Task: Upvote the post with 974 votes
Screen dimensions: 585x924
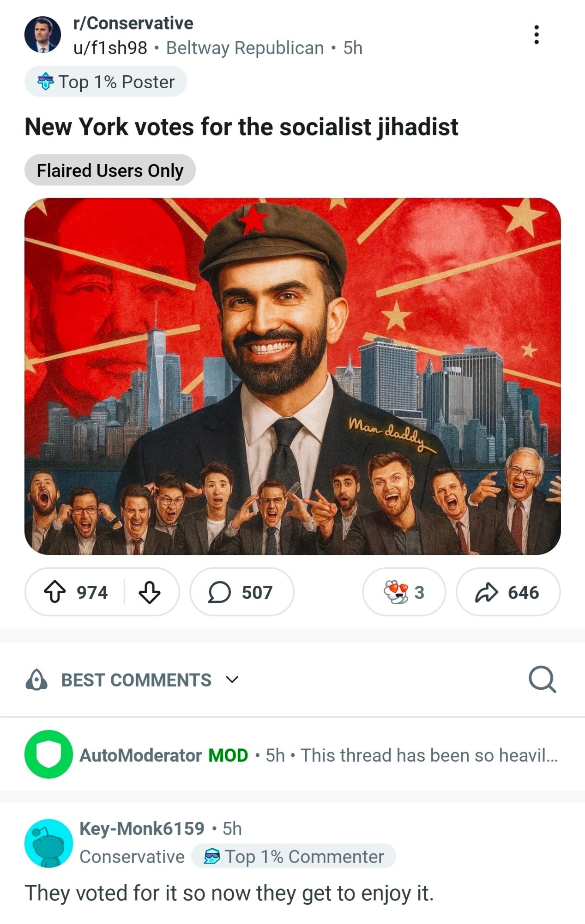Action: 55,592
